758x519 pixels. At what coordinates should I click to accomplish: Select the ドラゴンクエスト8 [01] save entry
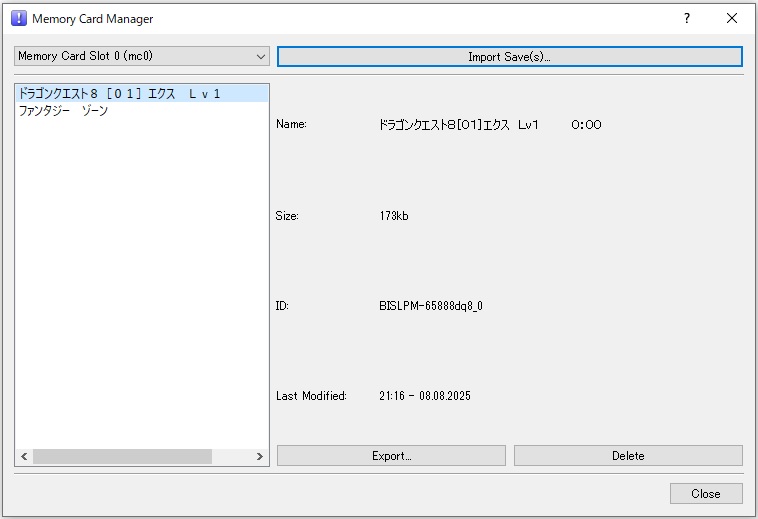tap(142, 93)
